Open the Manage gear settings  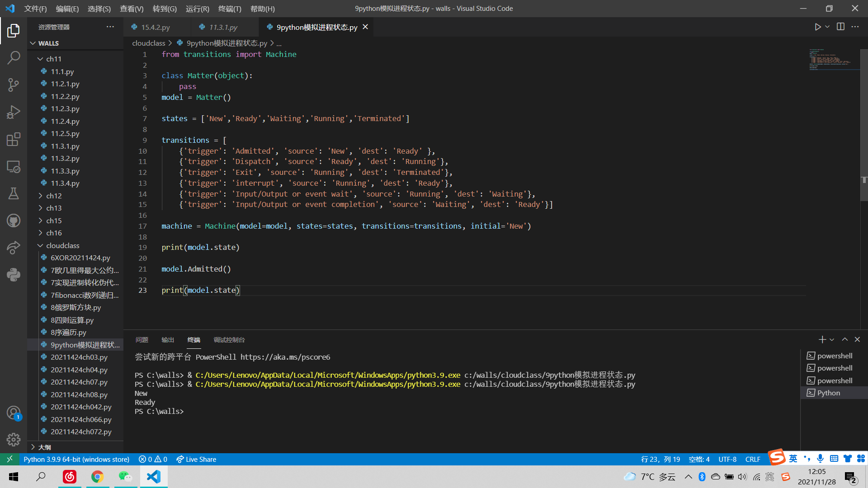point(14,439)
